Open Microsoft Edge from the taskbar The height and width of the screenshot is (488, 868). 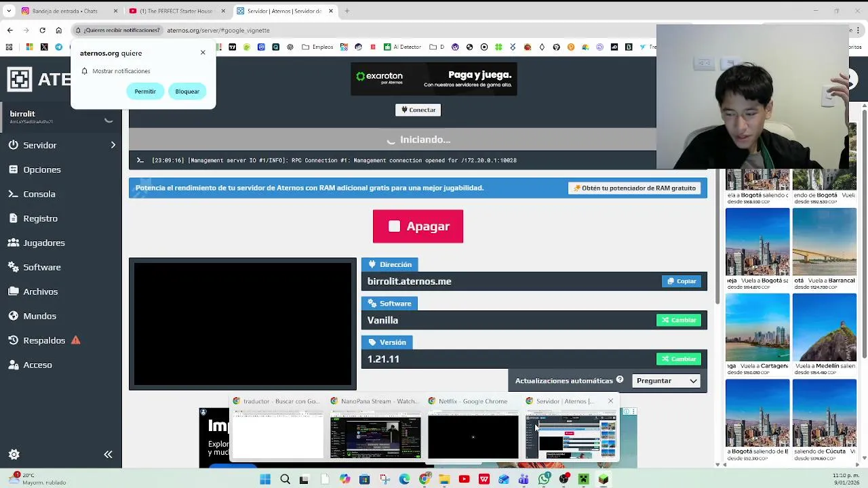(x=404, y=479)
